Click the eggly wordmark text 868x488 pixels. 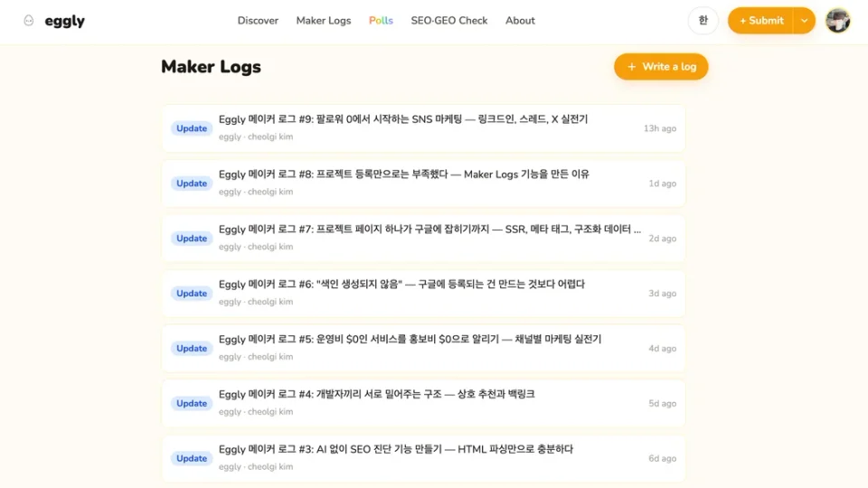(x=64, y=21)
